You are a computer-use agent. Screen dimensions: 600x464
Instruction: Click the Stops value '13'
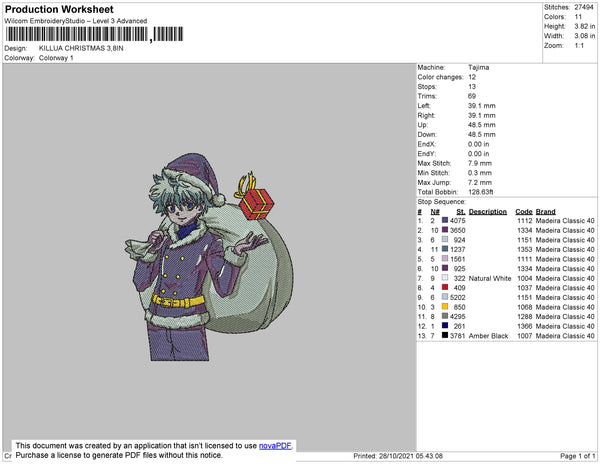point(472,86)
